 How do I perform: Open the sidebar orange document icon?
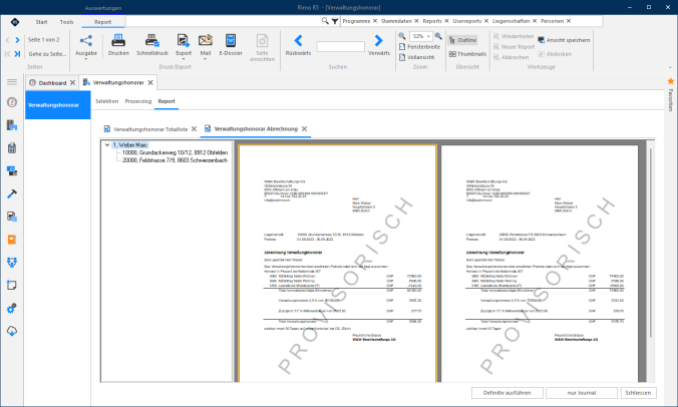click(12, 240)
